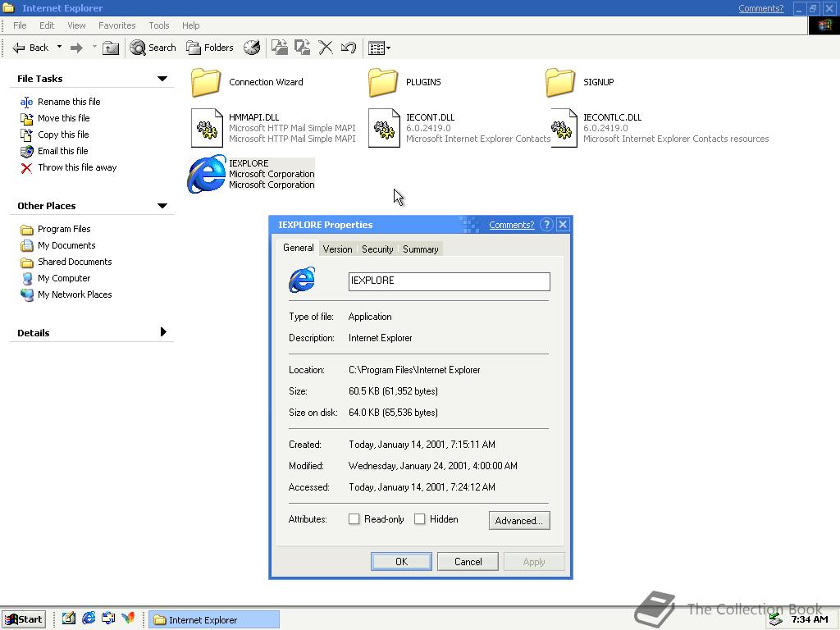Enable the Hidden checkbox
The image size is (840, 630).
click(419, 518)
